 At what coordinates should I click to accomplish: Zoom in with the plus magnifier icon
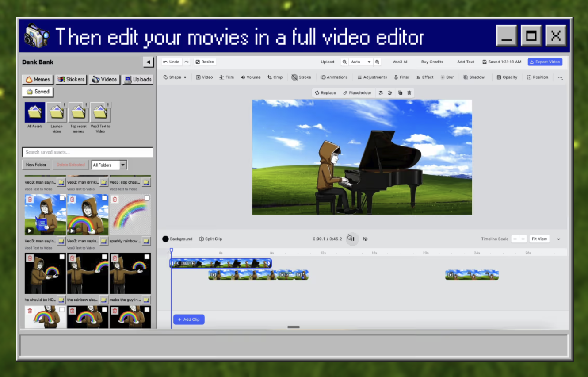pos(377,62)
